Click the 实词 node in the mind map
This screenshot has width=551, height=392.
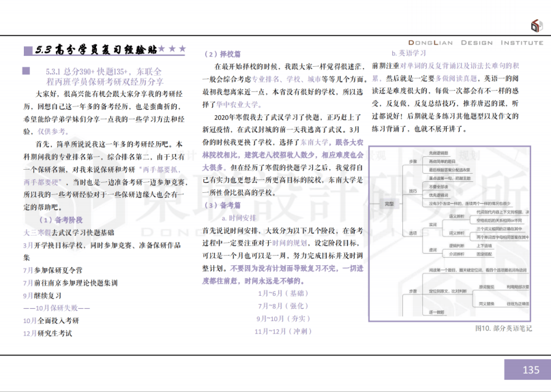[432, 224]
